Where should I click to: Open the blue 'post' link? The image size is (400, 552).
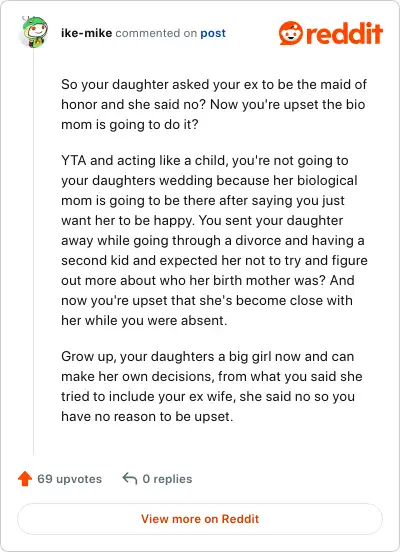pos(213,33)
